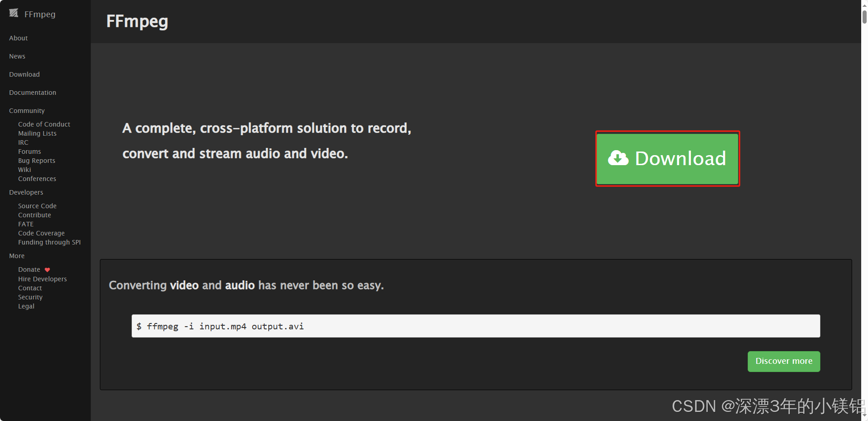The height and width of the screenshot is (421, 868).
Task: Go to News in the sidebar
Action: click(17, 56)
